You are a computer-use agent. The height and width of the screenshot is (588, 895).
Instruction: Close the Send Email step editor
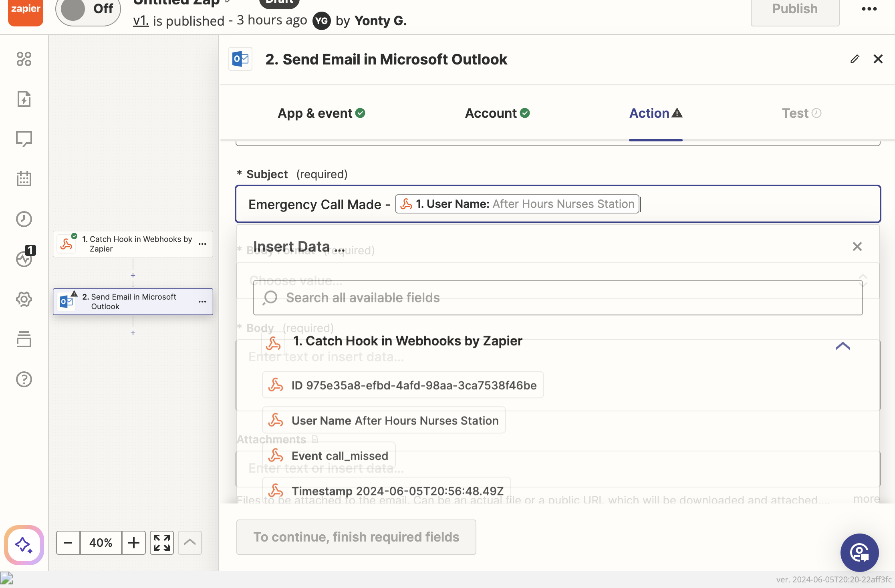878,59
